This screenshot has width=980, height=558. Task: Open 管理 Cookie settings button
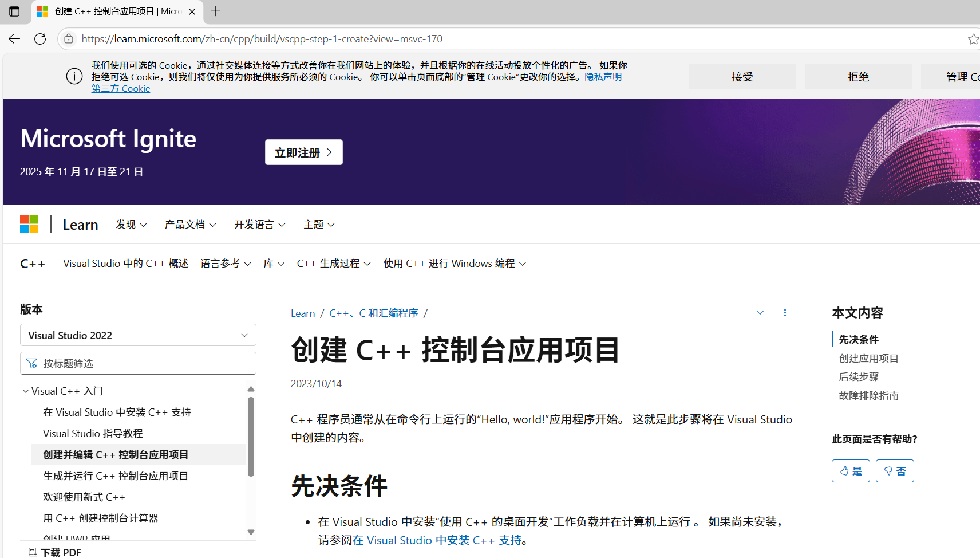(951, 77)
